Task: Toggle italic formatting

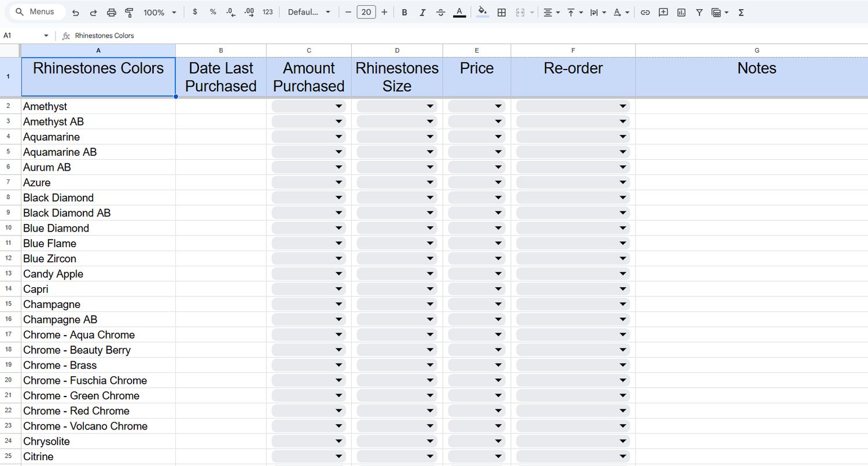Action: pyautogui.click(x=422, y=12)
